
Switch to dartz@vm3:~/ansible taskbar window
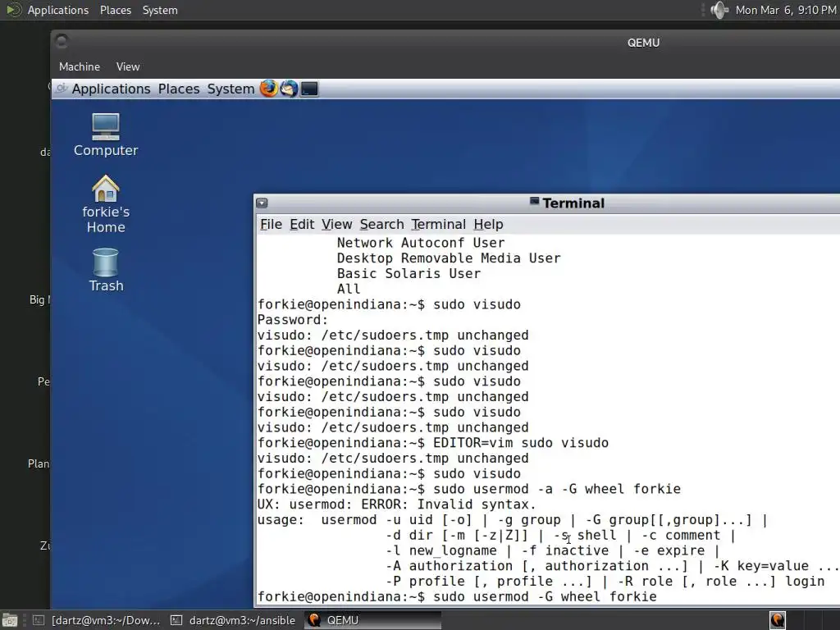pyautogui.click(x=233, y=620)
